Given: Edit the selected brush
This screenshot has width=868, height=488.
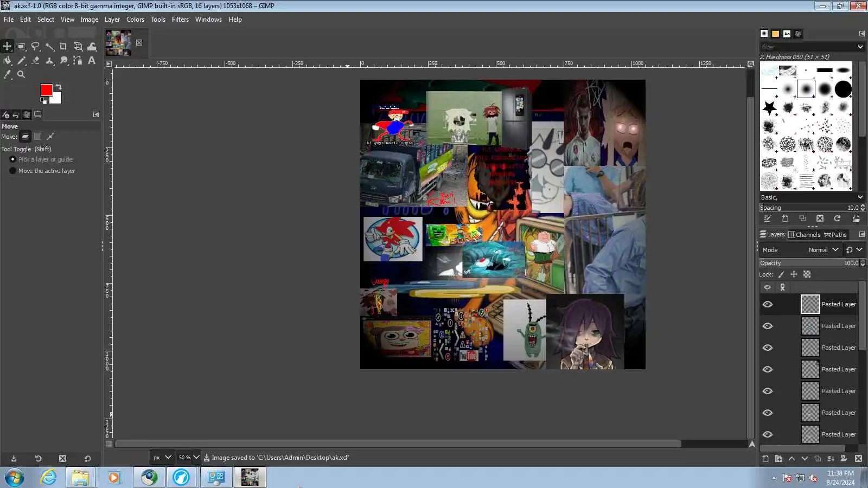Looking at the screenshot, I should click(x=767, y=219).
